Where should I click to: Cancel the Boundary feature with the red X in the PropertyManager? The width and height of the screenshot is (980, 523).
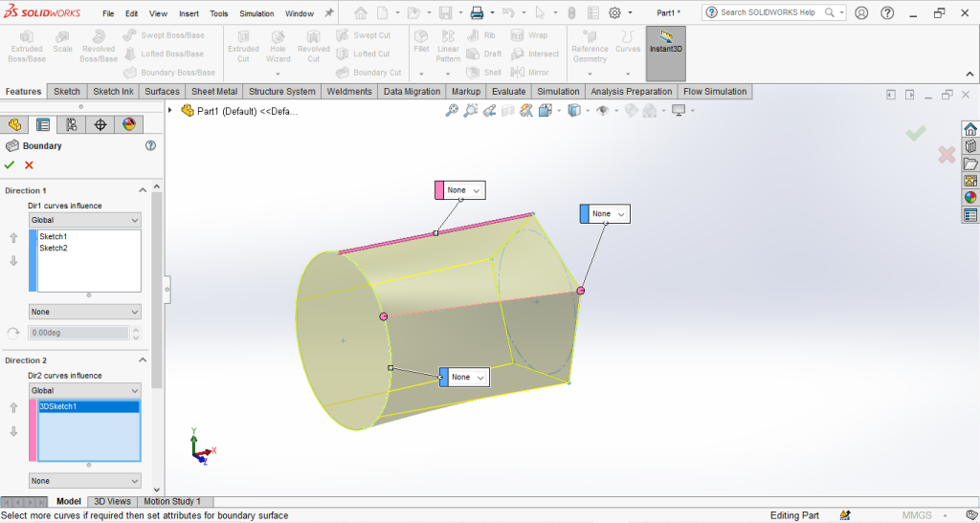pos(29,165)
